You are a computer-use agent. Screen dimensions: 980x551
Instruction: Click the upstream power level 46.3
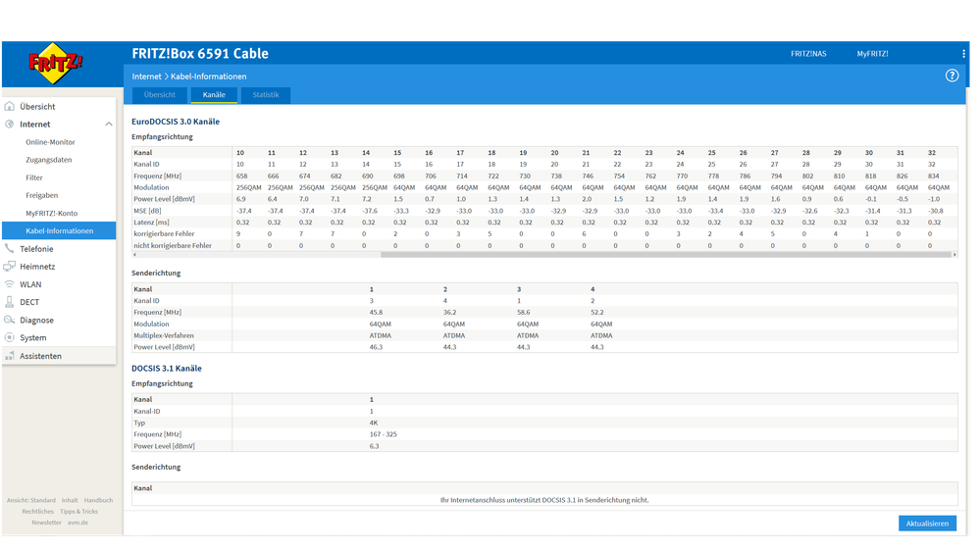tap(376, 347)
